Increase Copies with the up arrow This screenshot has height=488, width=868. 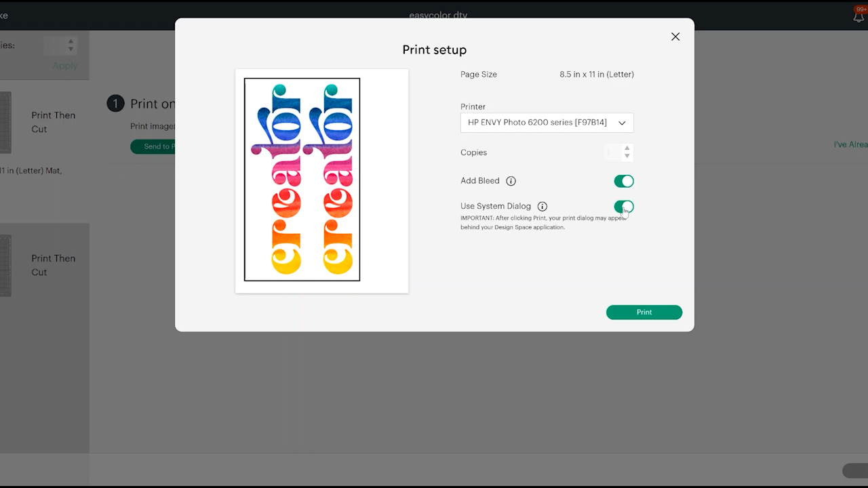point(627,148)
